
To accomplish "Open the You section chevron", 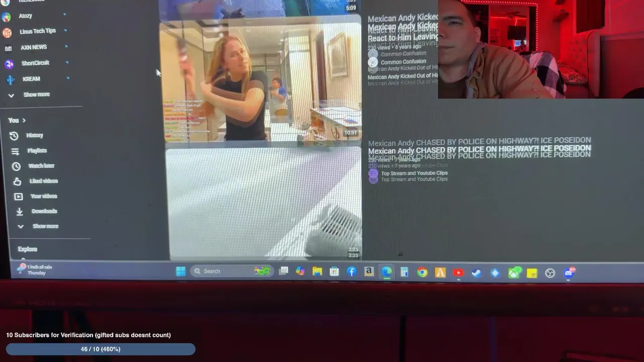I will coord(24,121).
